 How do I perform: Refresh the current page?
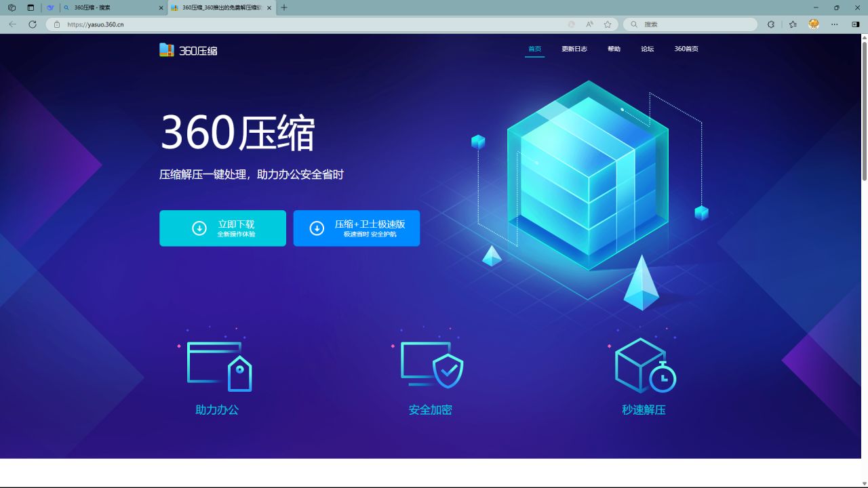(32, 24)
